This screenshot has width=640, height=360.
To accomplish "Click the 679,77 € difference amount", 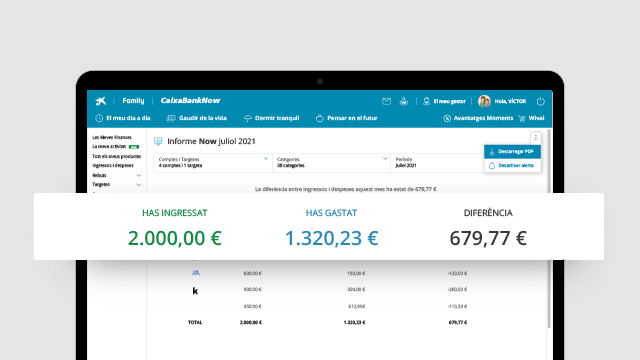I will click(488, 238).
